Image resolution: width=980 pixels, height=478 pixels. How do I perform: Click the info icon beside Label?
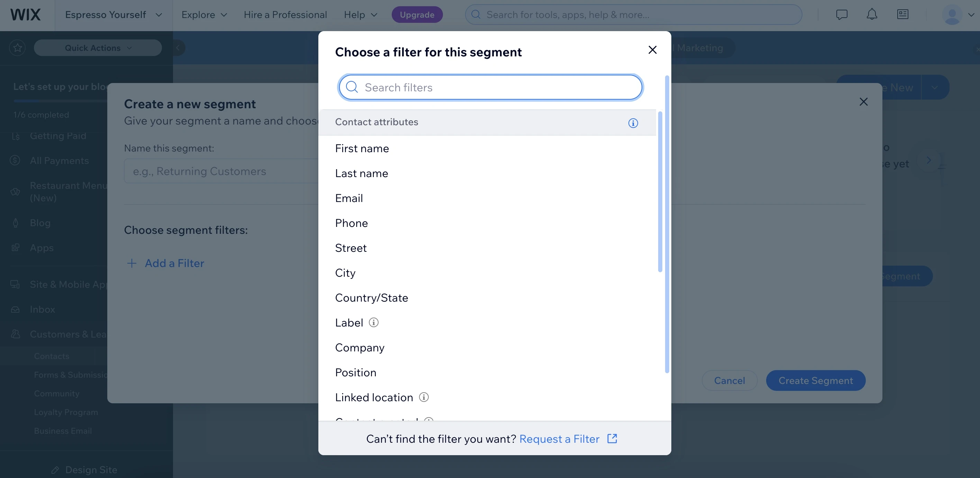click(x=374, y=322)
